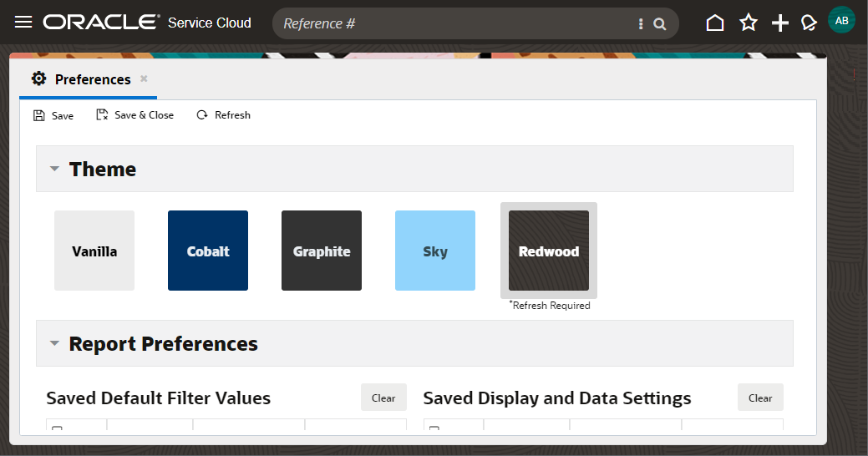
Task: Click Save & Close in the toolbar
Action: click(135, 115)
